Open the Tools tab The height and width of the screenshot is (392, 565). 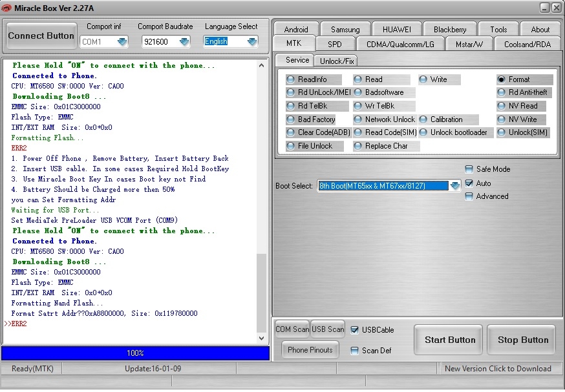pyautogui.click(x=498, y=29)
